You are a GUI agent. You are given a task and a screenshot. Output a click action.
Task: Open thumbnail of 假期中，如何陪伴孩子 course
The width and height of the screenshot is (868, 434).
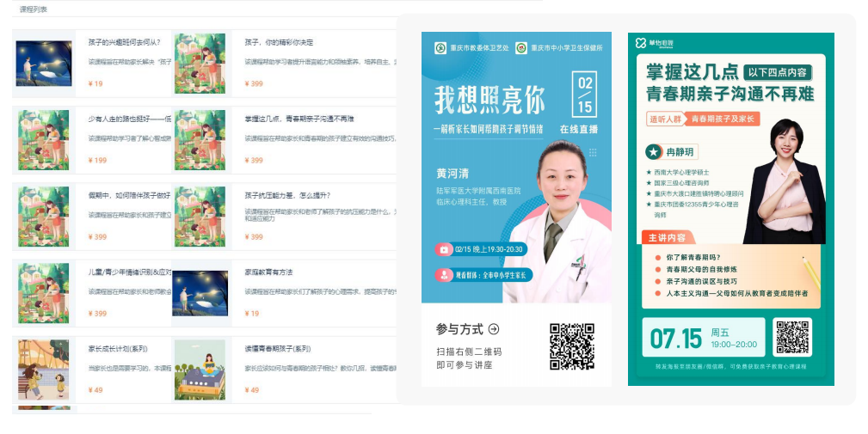(44, 217)
